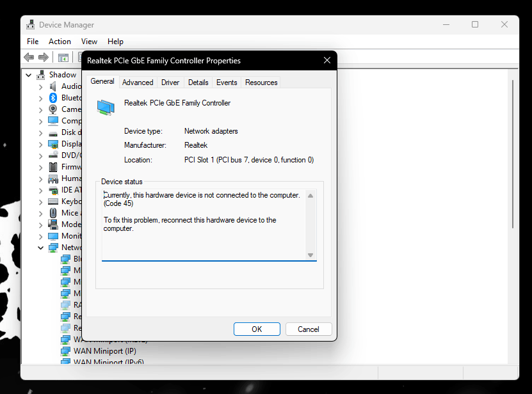Click the Show Console Tree toolbar icon
Viewport: 532px width, 394px height.
(x=63, y=57)
